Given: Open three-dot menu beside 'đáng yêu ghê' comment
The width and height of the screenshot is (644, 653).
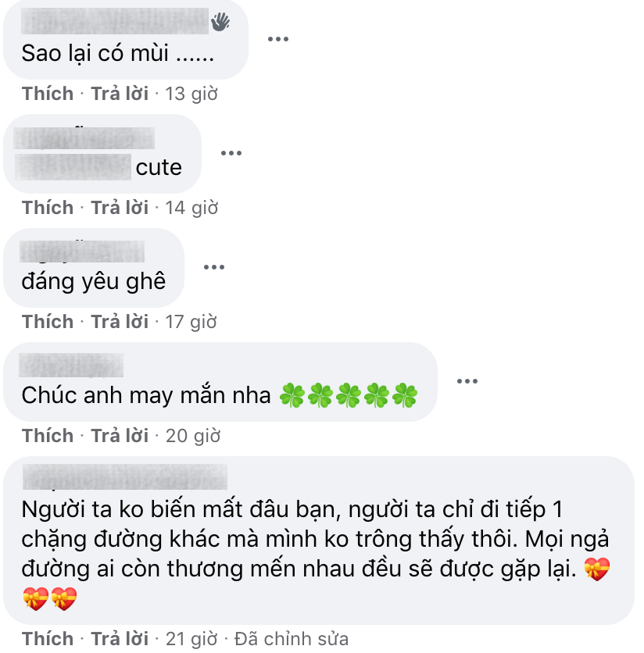Looking at the screenshot, I should [x=214, y=267].
